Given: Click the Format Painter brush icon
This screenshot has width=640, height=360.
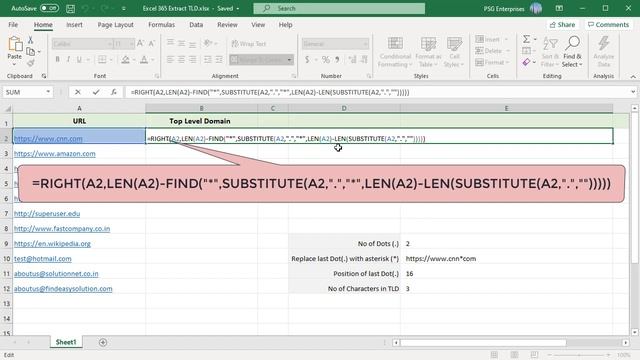Looking at the screenshot, I should 30,63.
